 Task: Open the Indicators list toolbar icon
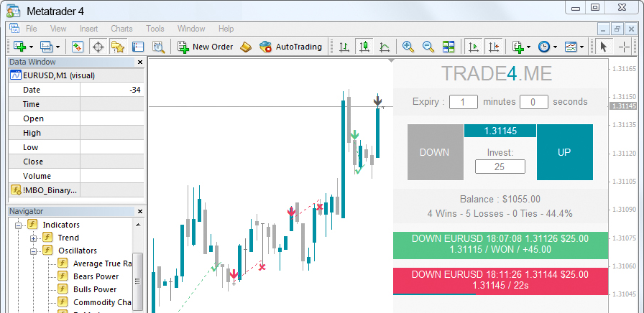click(518, 47)
